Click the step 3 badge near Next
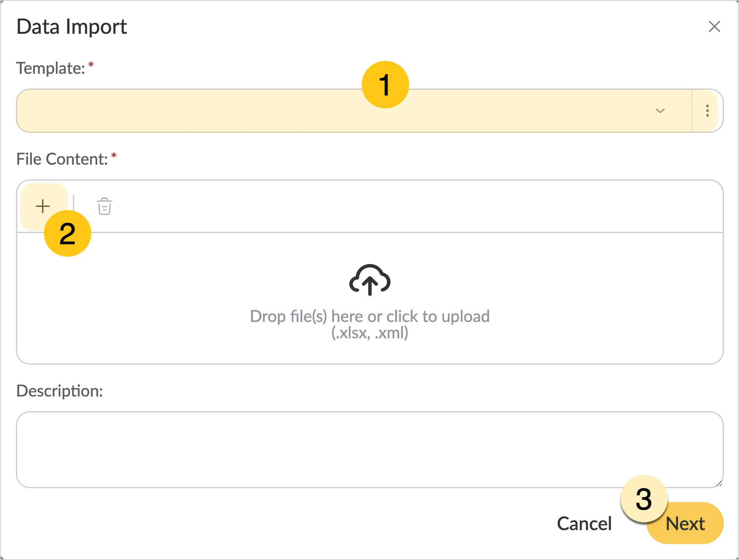 coord(644,499)
